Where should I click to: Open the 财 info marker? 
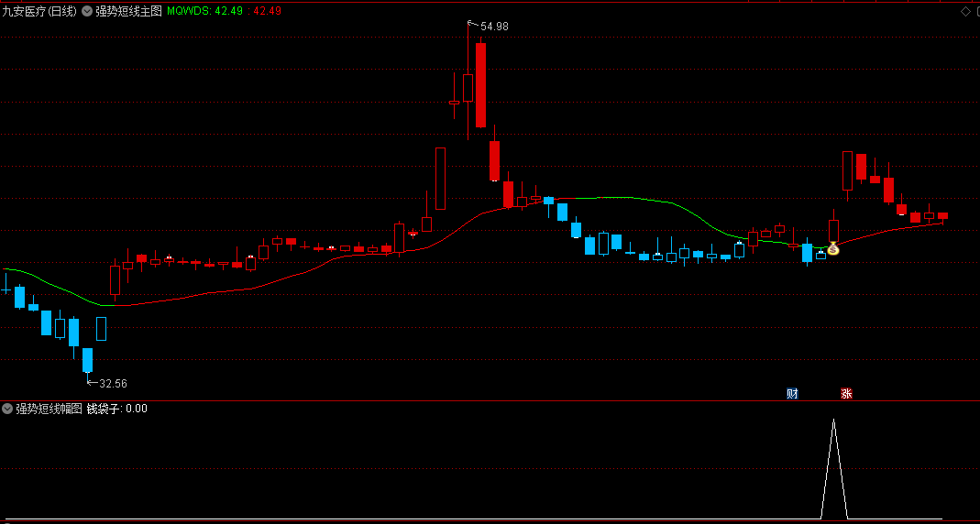click(x=792, y=394)
